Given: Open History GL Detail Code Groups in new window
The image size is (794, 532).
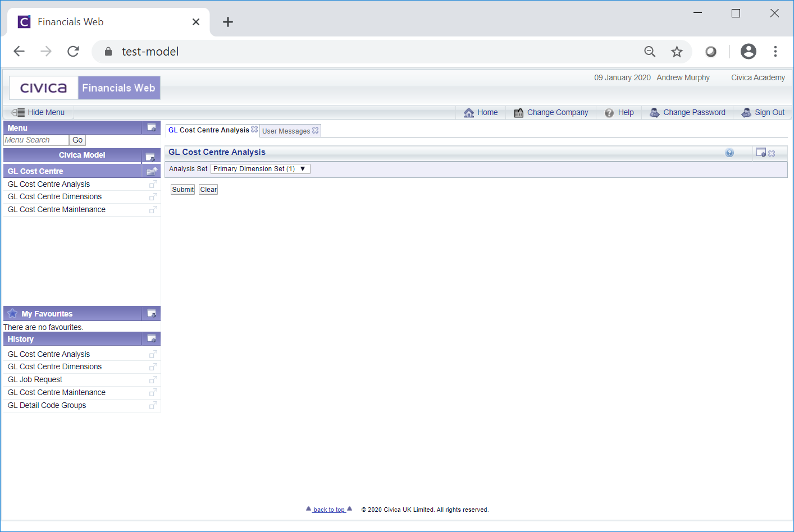Looking at the screenshot, I should (x=153, y=405).
